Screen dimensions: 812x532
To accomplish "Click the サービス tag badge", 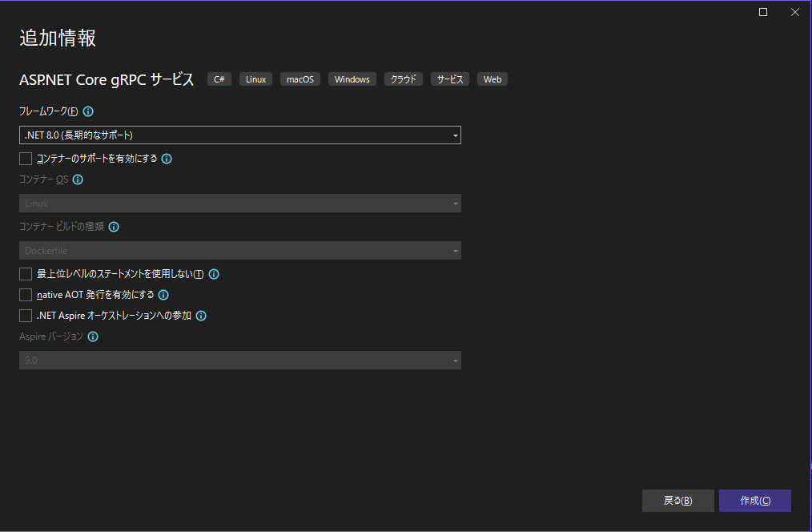I will (x=450, y=79).
